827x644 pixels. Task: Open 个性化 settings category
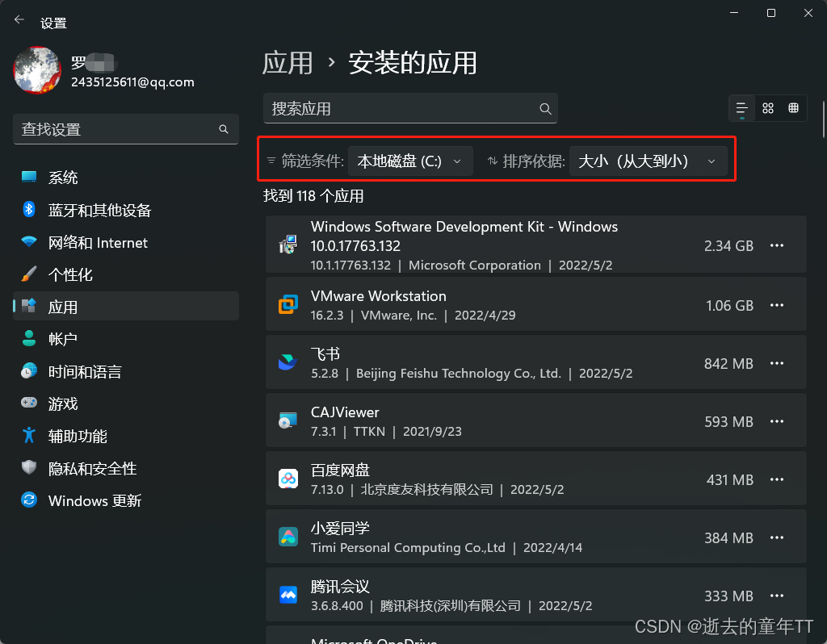tap(125, 274)
